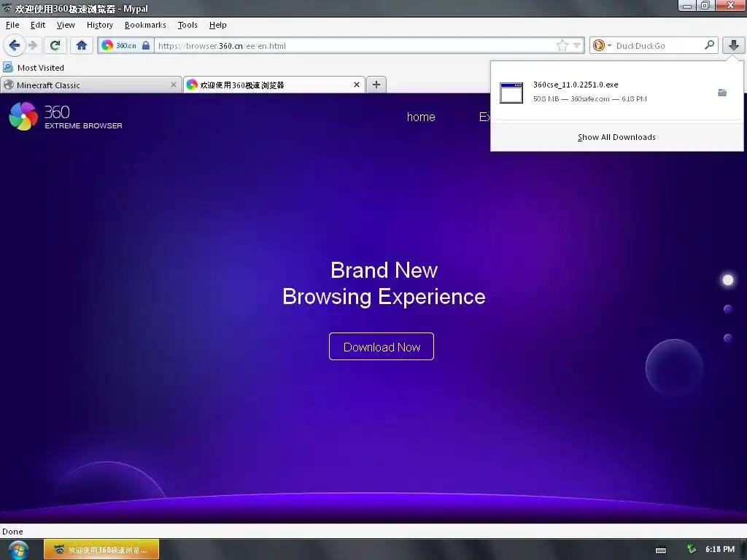Open the 360cse_11.0.2251.0.exe download entry
This screenshot has width=747, height=560.
click(616, 93)
